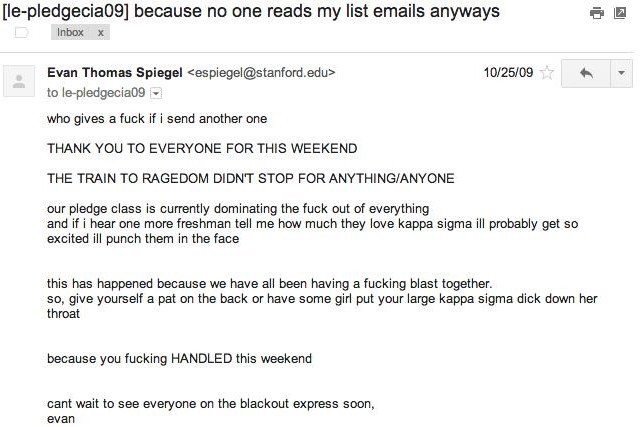640x427 pixels.
Task: Click sender name Evan Thomas Spiegel
Action: pos(115,72)
